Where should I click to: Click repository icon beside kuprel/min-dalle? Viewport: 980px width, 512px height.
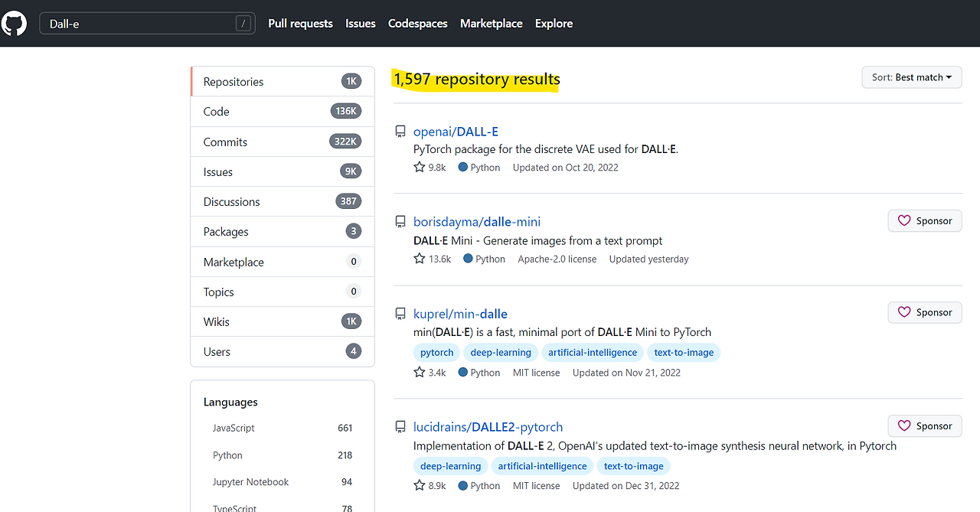click(x=400, y=314)
